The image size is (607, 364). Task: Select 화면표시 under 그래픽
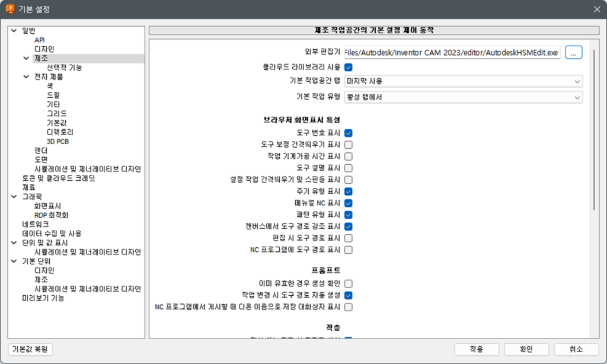coord(47,206)
